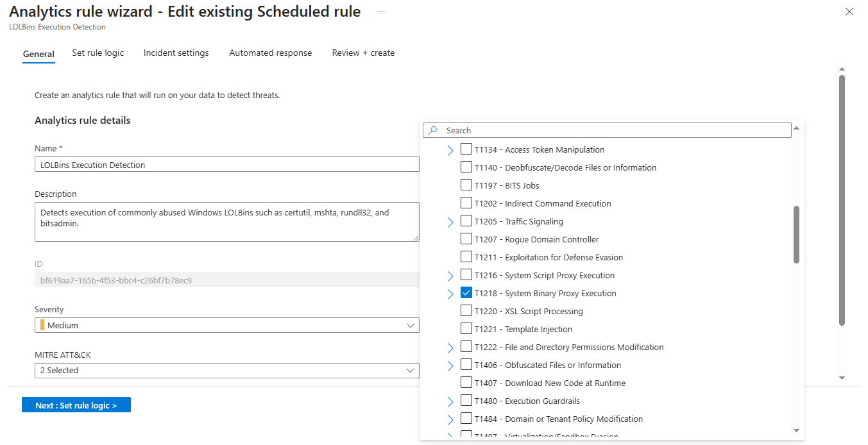Expand T1134 Access Token Manipulation sub-techniques
The height and width of the screenshot is (445, 868).
click(450, 150)
